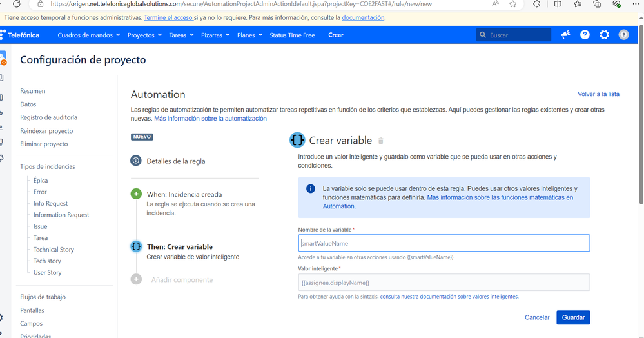Open Registro de auditoría
Screen dimensions: 644x338
[x=48, y=117]
